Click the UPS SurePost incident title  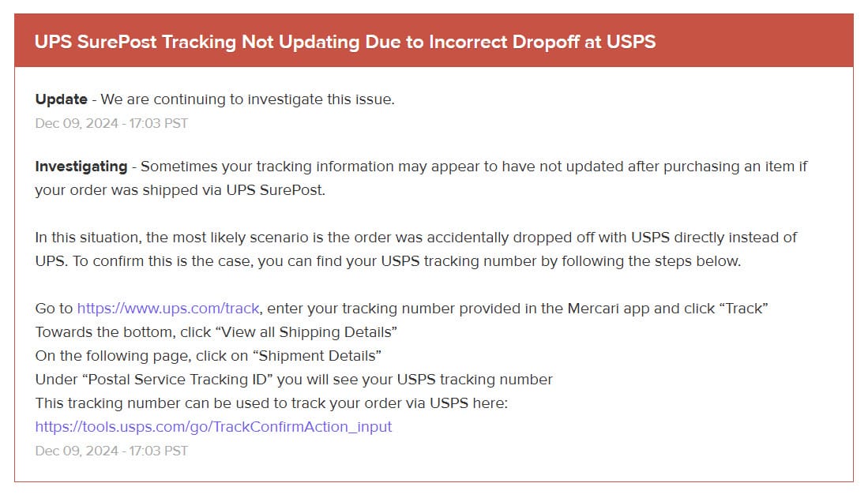click(x=345, y=41)
